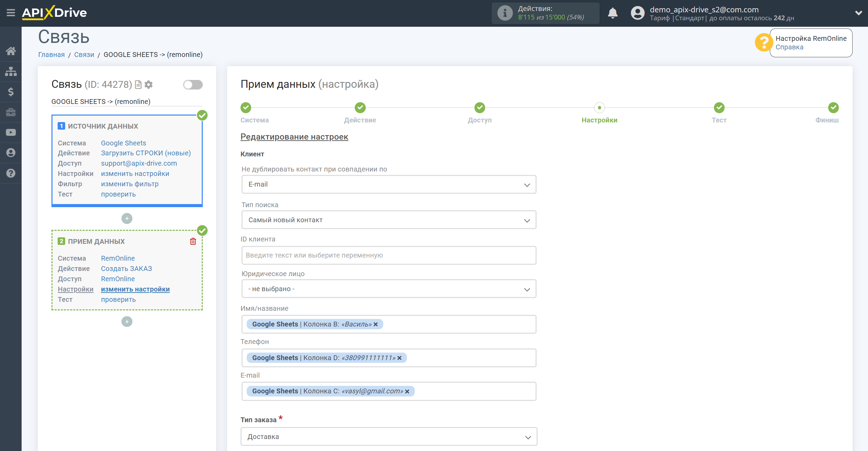The height and width of the screenshot is (451, 868).
Task: Open the briefcase sidebar icon
Action: [11, 112]
